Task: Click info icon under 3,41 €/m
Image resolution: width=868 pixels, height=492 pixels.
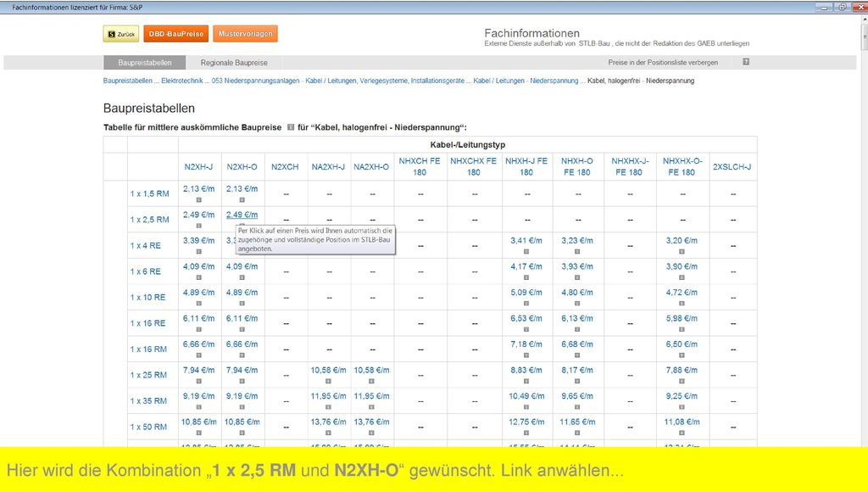Action: tap(526, 252)
